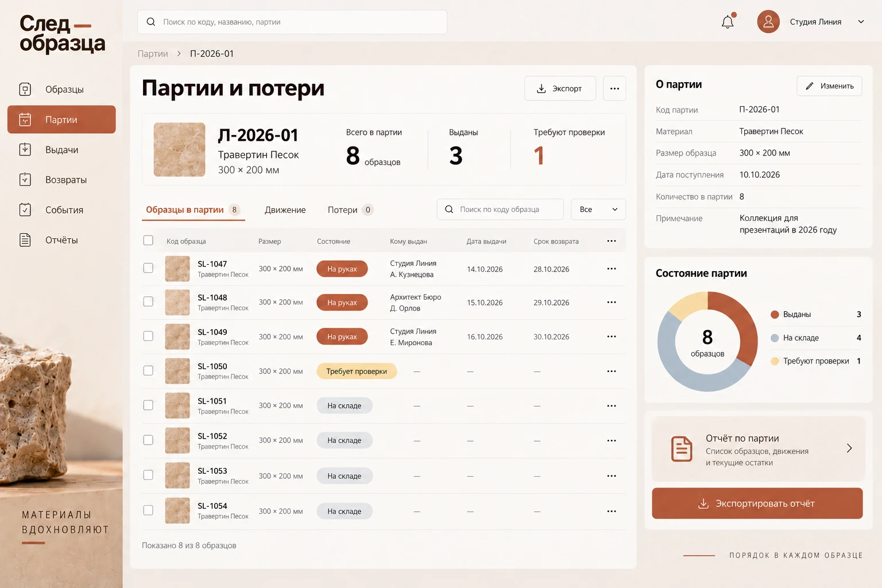882x588 pixels.
Task: Click the Студия Линия profile avatar
Action: tap(768, 22)
